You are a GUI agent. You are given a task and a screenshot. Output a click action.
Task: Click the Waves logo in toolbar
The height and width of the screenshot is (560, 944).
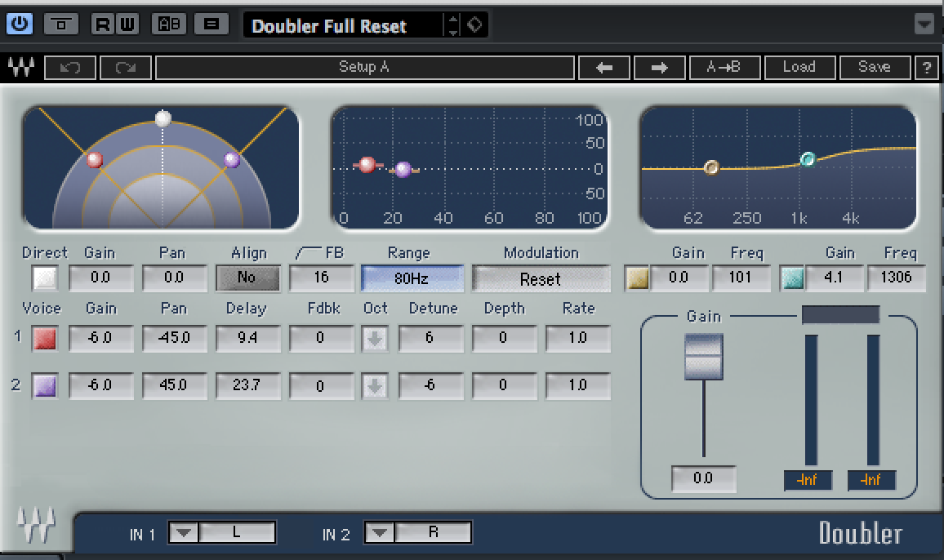pyautogui.click(x=21, y=68)
